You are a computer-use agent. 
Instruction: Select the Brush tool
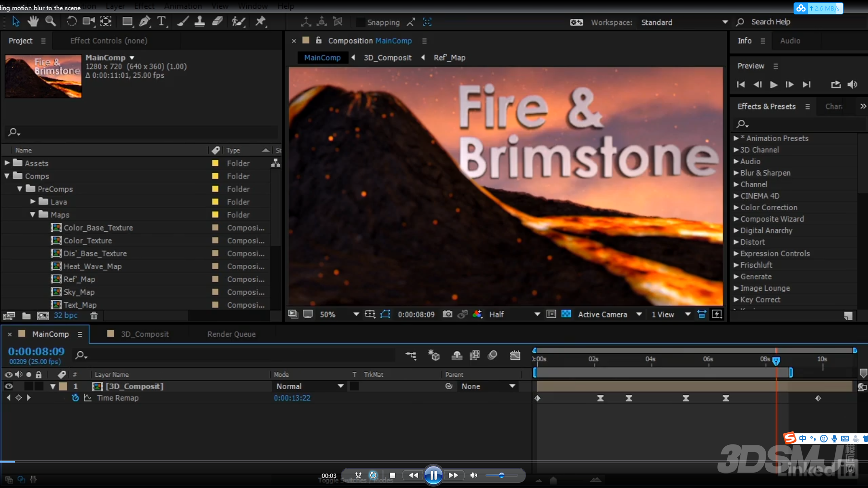[183, 22]
